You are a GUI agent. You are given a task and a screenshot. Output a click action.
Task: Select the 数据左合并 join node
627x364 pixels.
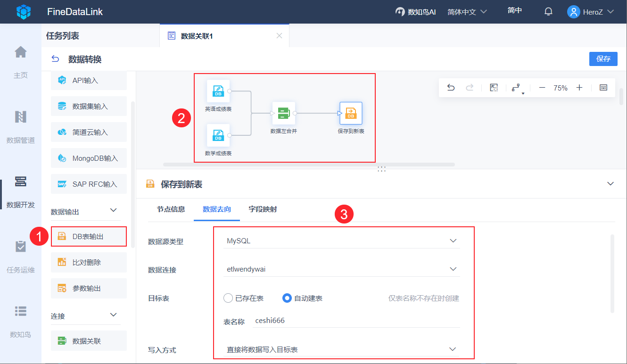(x=284, y=113)
